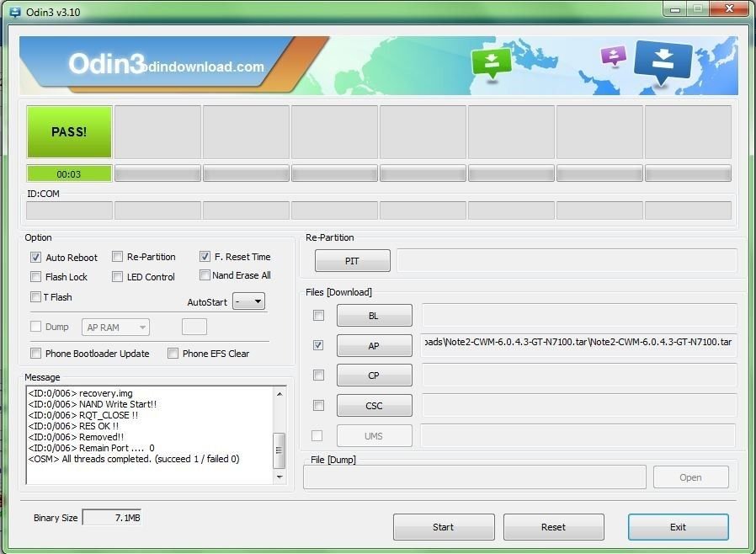Click the CP file button
The image size is (756, 554).
[374, 376]
